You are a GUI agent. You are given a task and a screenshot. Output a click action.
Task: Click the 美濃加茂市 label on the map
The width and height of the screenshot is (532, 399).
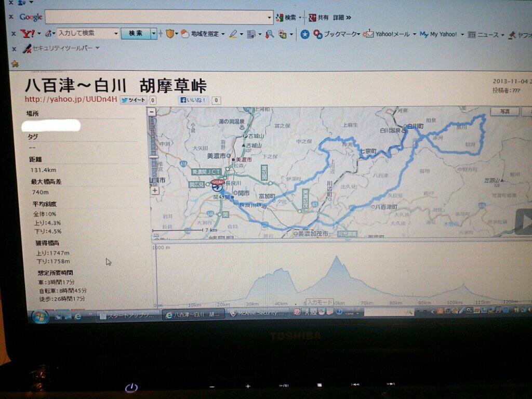313,233
